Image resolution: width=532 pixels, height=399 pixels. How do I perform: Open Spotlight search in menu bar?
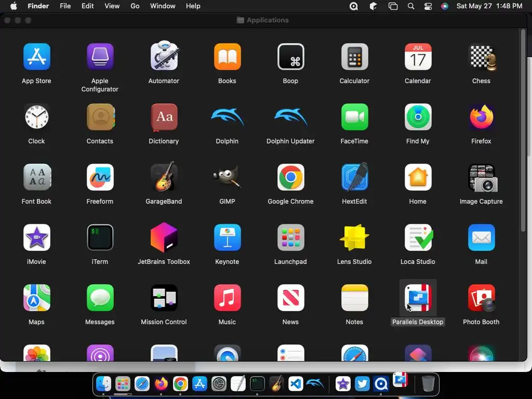(x=411, y=6)
